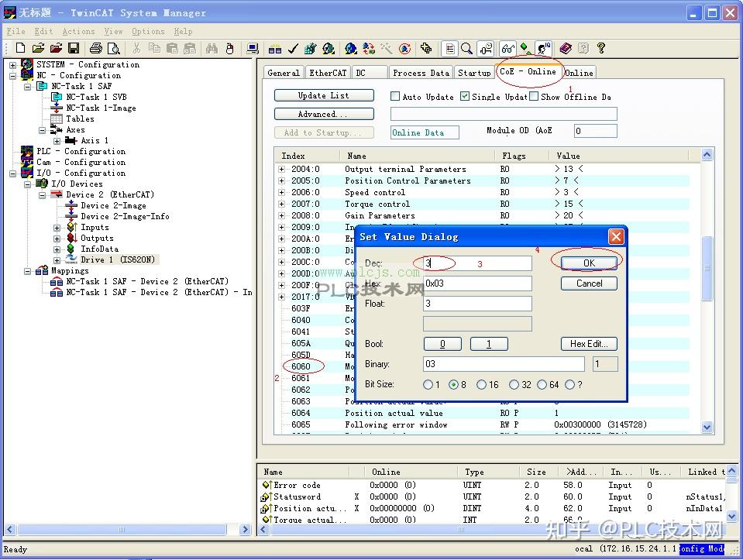Click the question mark Help icon
The width and height of the screenshot is (743, 560).
coord(601,49)
